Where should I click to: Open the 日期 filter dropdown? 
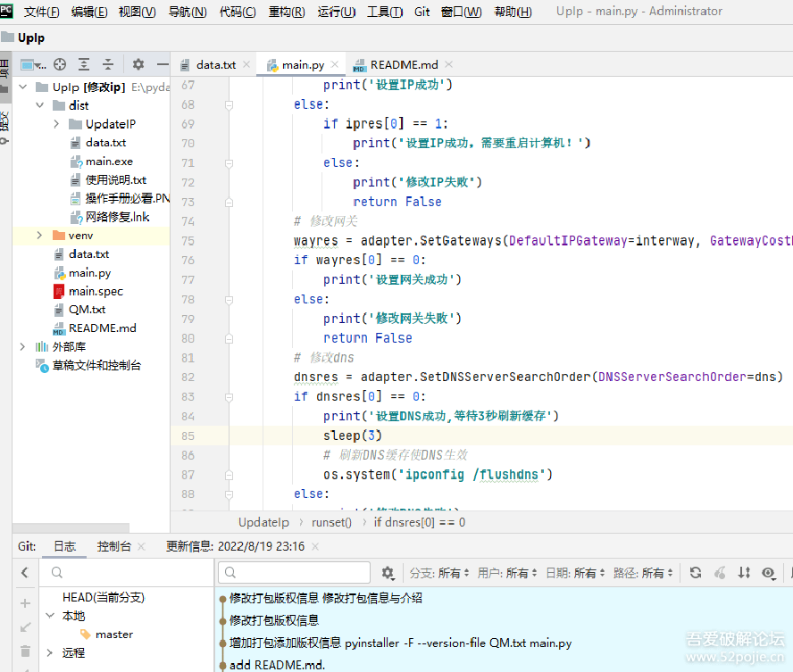(x=575, y=573)
